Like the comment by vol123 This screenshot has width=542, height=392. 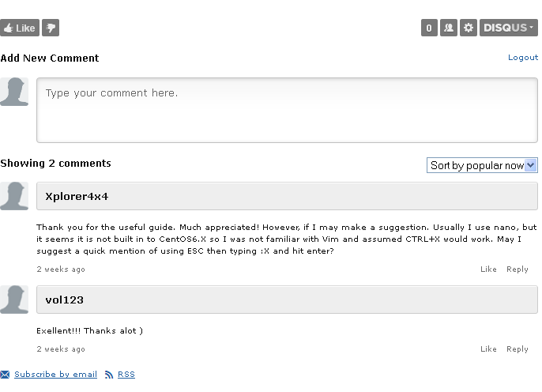488,349
